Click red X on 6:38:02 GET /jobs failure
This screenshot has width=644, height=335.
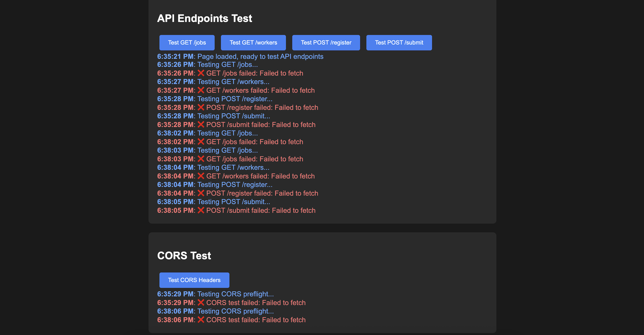201,142
